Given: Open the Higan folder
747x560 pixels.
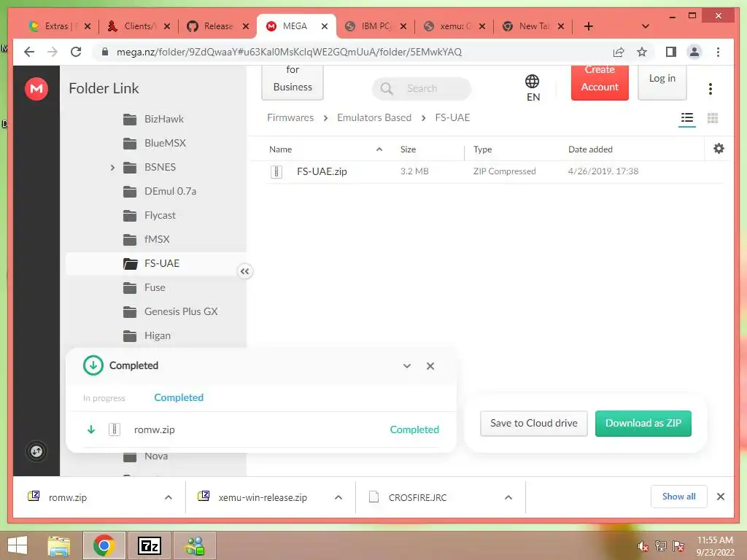Looking at the screenshot, I should 158,335.
